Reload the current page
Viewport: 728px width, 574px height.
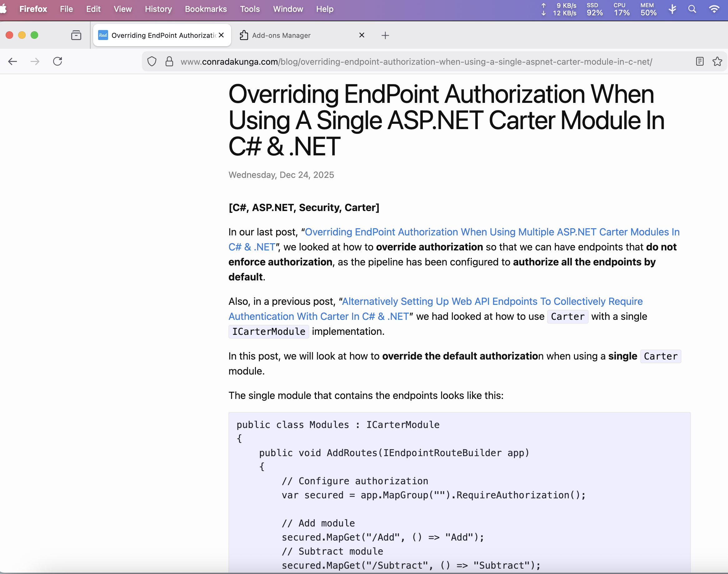click(57, 62)
